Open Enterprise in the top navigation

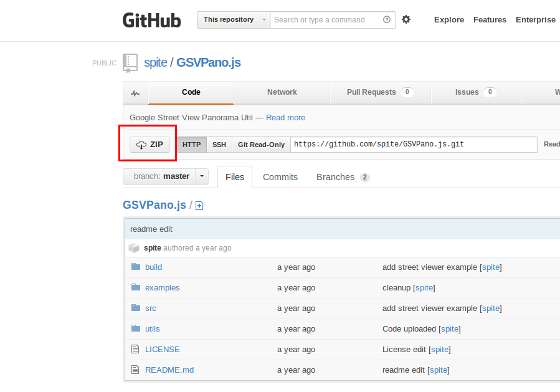pyautogui.click(x=535, y=20)
